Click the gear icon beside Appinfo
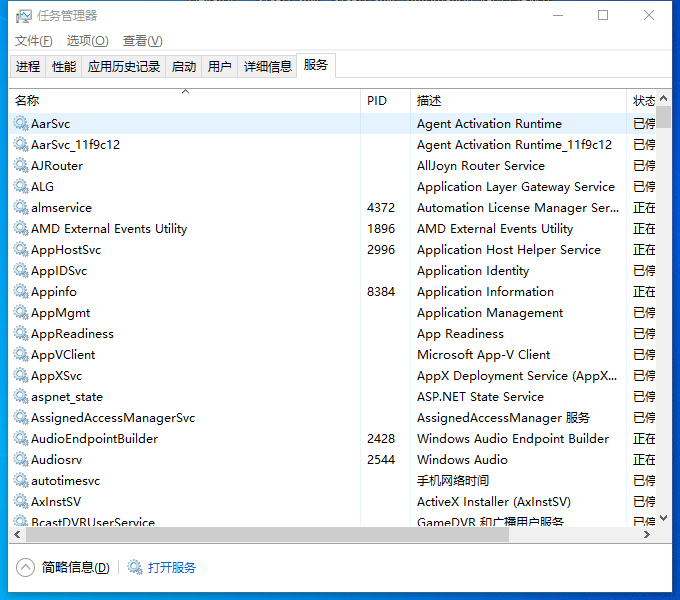Screen dimensions: 680x600 pyautogui.click(x=21, y=291)
